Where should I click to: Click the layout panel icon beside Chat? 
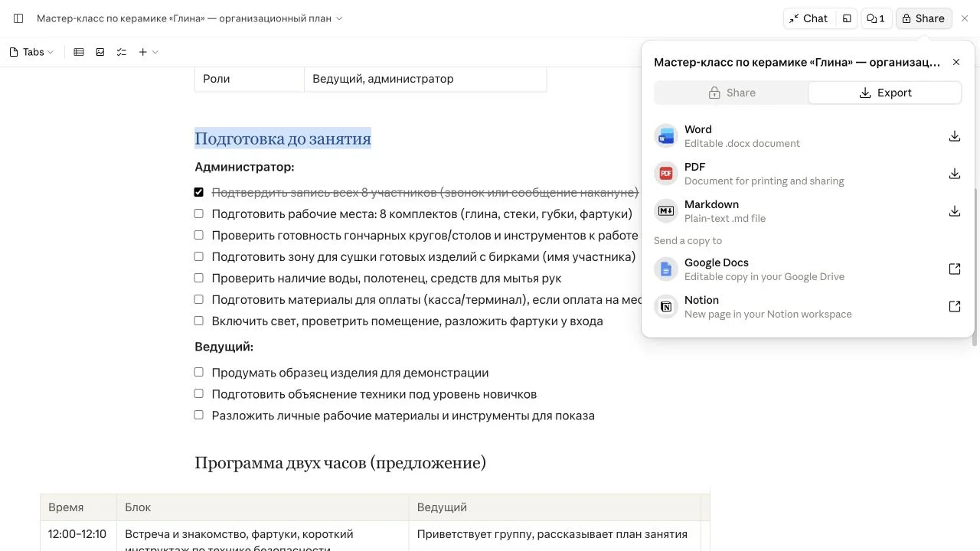click(x=847, y=18)
